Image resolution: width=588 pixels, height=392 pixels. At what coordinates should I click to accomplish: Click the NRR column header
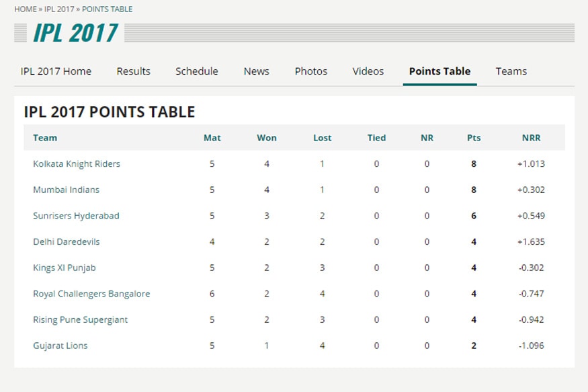531,138
